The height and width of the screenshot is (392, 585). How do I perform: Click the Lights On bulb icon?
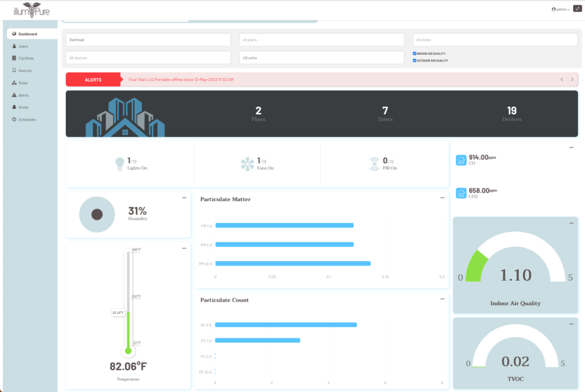(119, 164)
